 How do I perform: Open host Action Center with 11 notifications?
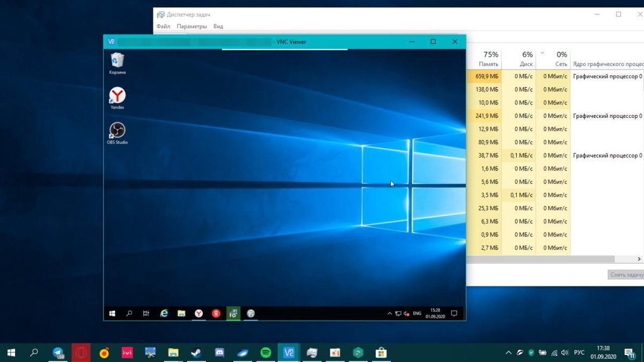[x=630, y=353]
